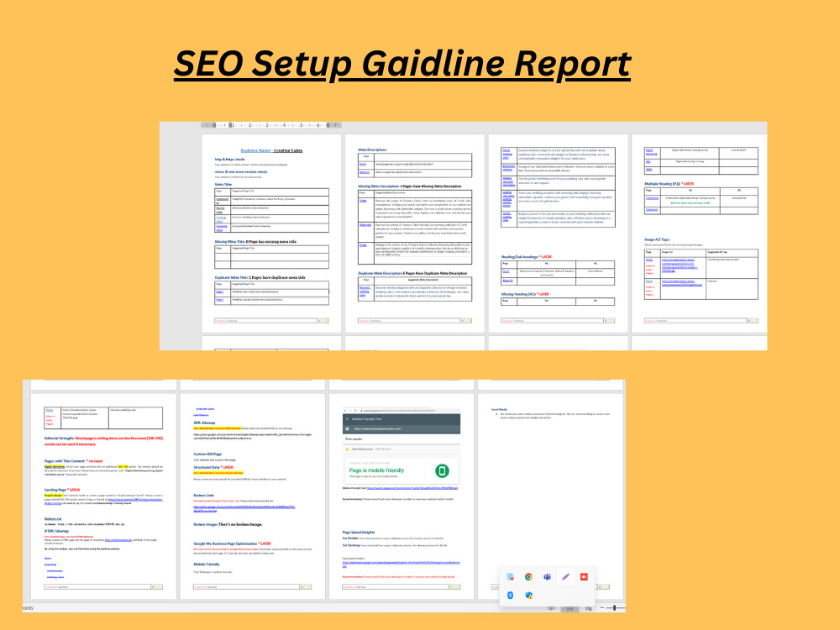Switch to Read Mode view in status bar
840x630 pixels.
click(x=551, y=608)
